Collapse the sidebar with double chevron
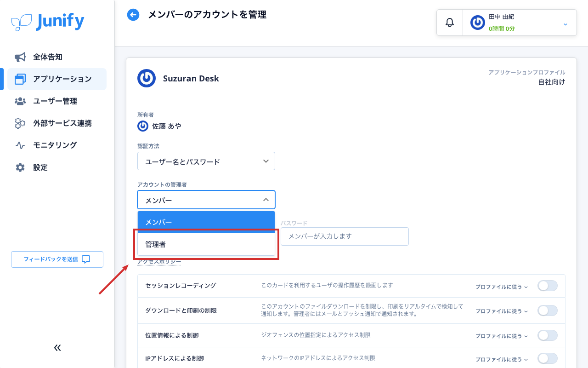 [57, 348]
